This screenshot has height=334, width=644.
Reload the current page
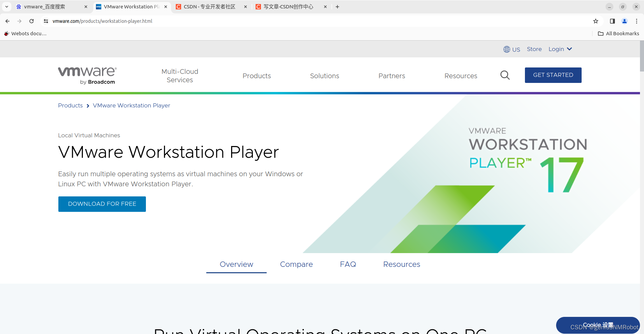[x=31, y=21]
